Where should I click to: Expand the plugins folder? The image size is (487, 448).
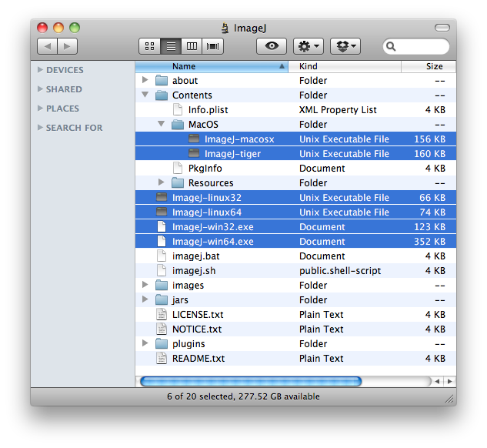[145, 343]
